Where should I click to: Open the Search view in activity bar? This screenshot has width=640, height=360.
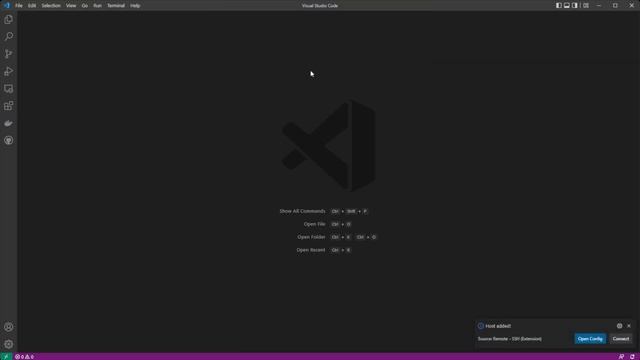click(9, 37)
